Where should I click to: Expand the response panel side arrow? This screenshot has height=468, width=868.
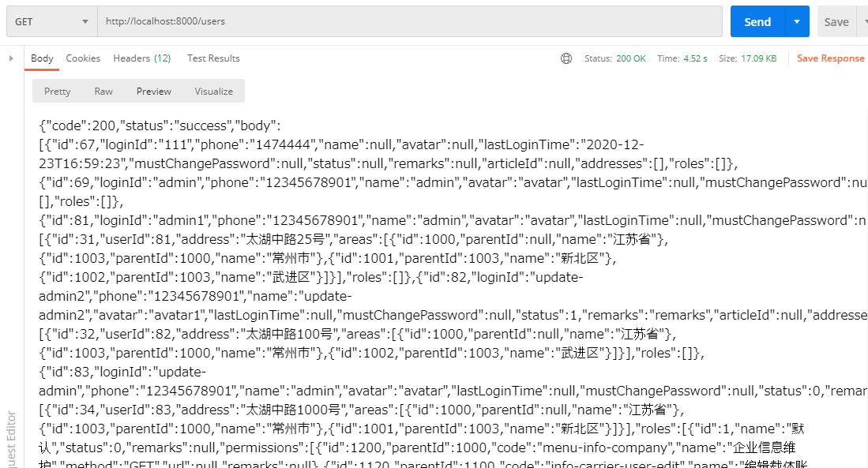[11, 58]
